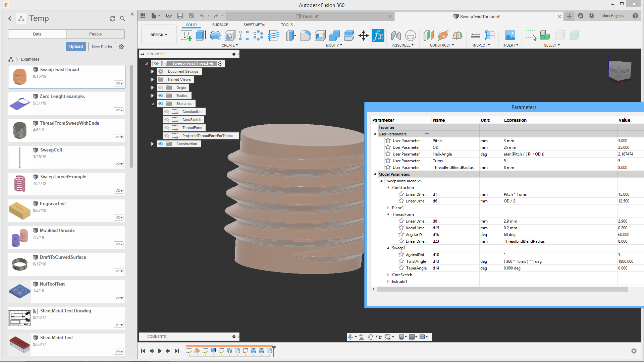Open SweepTwistThread version V5 dropdown
Viewport: 644px width, 362px height.
pos(119,83)
